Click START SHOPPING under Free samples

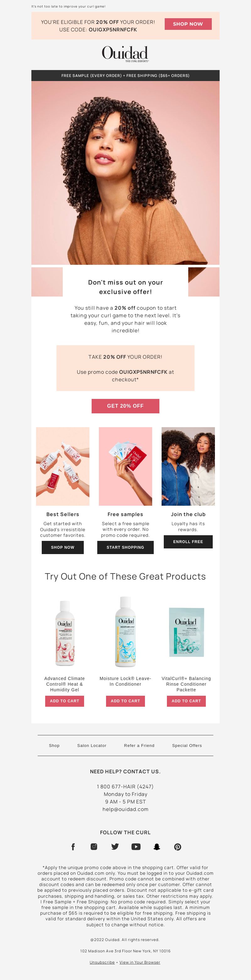[x=125, y=547]
